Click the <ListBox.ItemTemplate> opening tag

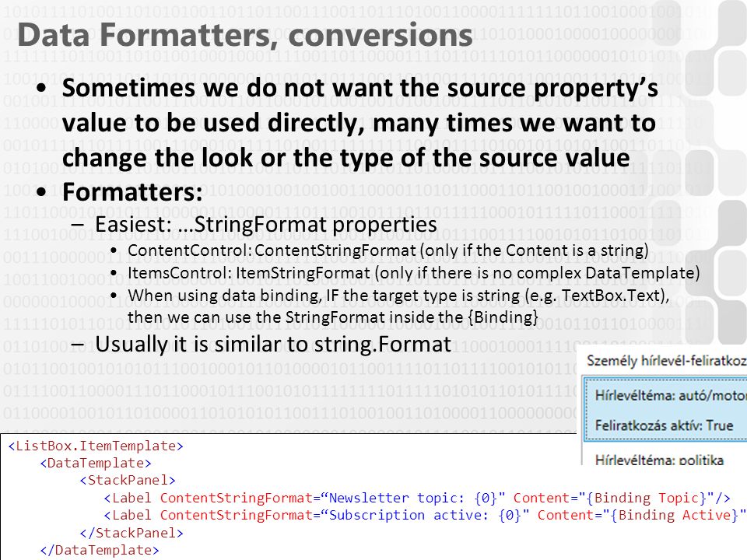[x=96, y=446]
